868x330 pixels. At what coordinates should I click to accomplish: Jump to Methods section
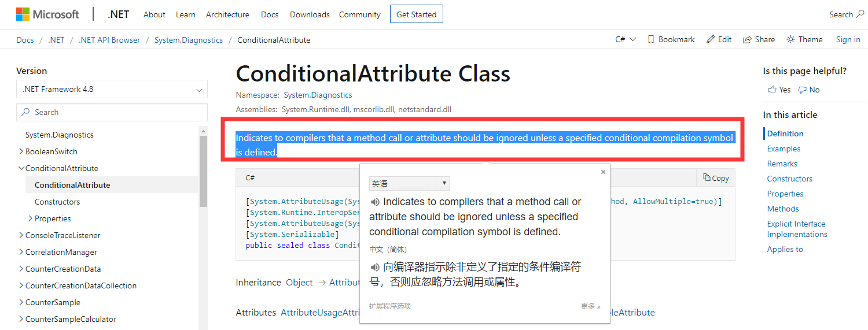pyautogui.click(x=783, y=209)
